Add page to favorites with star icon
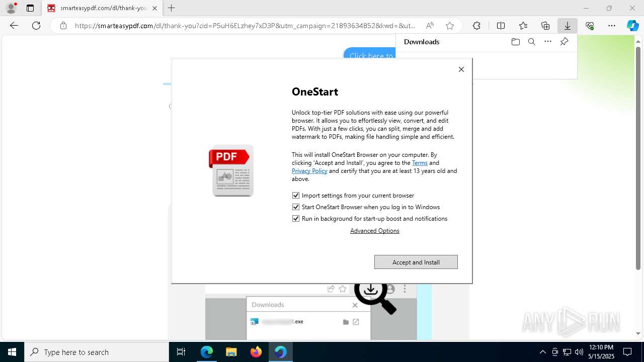The height and width of the screenshot is (362, 644). (x=450, y=26)
